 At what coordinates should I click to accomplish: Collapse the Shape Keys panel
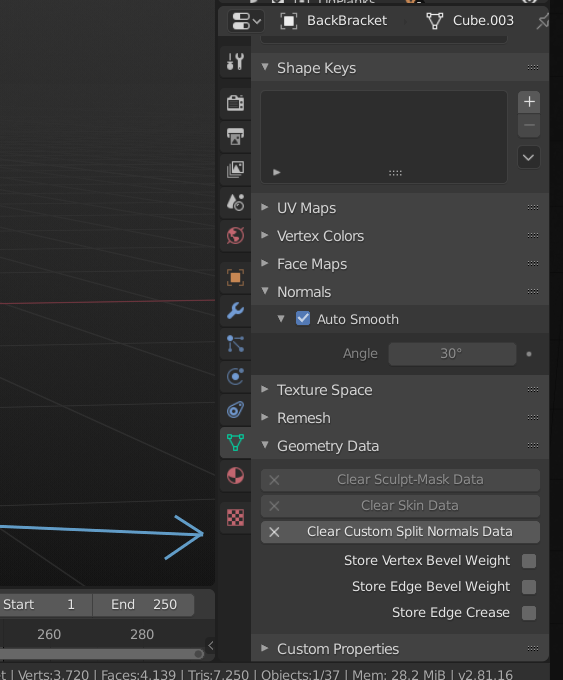(x=265, y=67)
